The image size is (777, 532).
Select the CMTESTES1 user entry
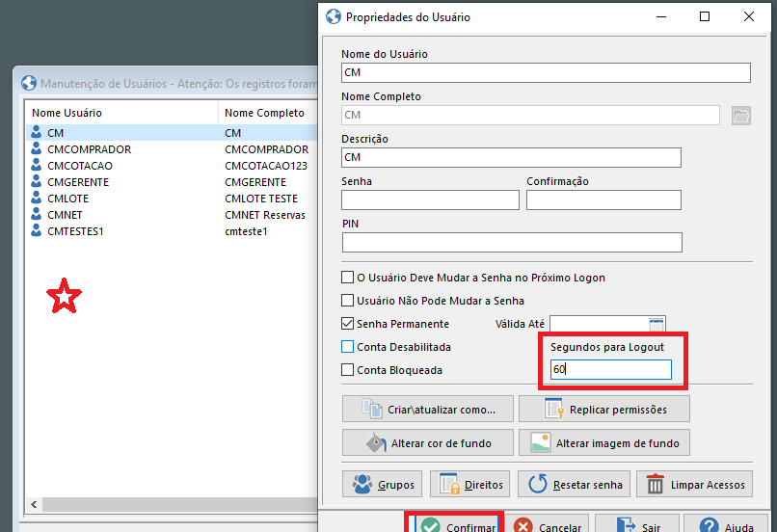pos(172,231)
